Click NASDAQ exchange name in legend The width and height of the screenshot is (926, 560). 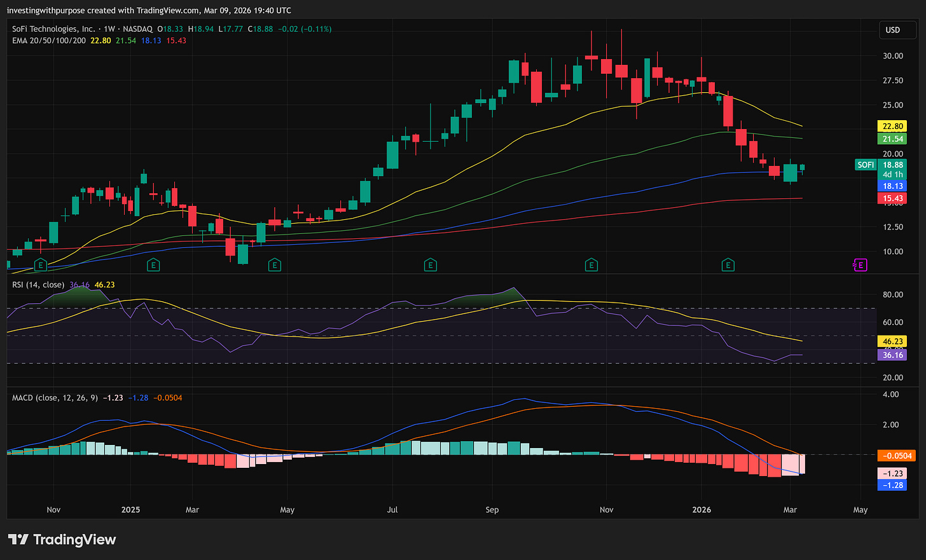[x=138, y=29]
